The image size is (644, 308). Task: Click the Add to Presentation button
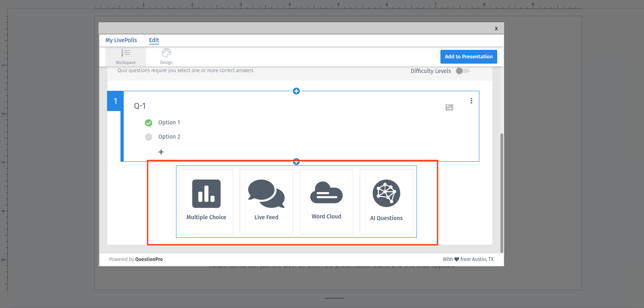point(469,57)
